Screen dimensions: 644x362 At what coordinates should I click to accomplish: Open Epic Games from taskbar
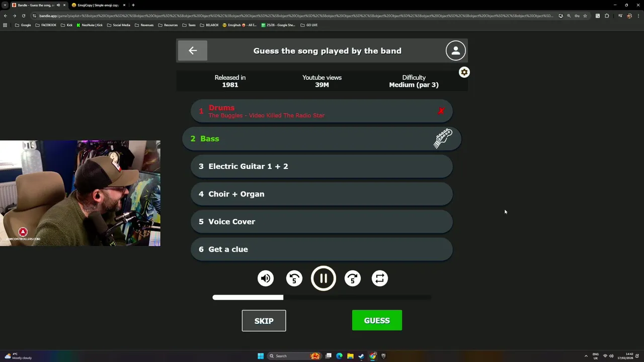(x=383, y=356)
